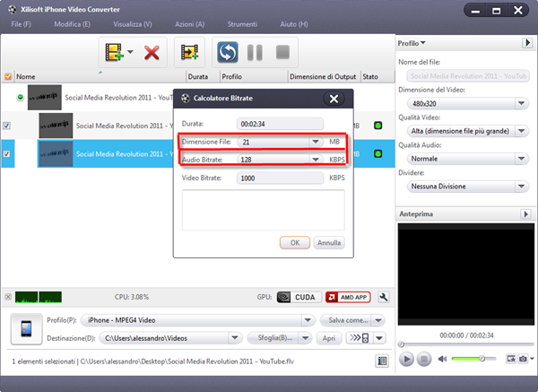
Task: Click the red X remove file icon
Action: pos(151,53)
